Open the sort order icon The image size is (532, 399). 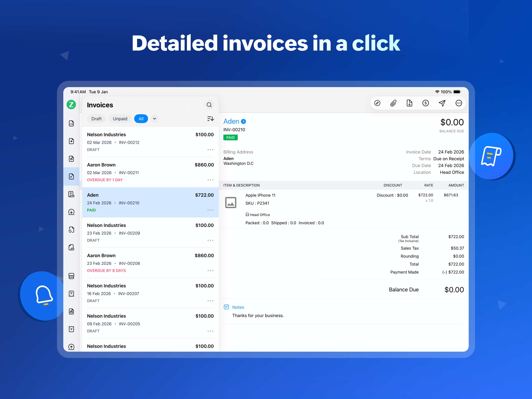coord(211,119)
